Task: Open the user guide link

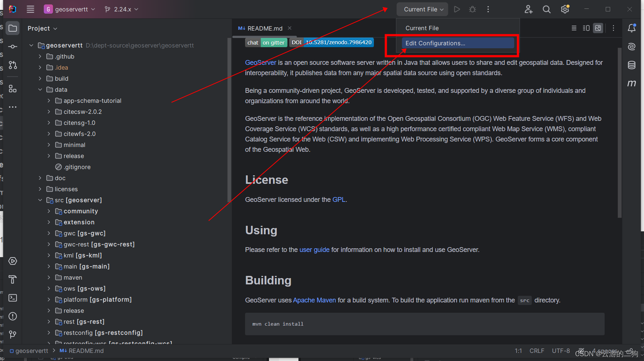Action: tap(314, 250)
